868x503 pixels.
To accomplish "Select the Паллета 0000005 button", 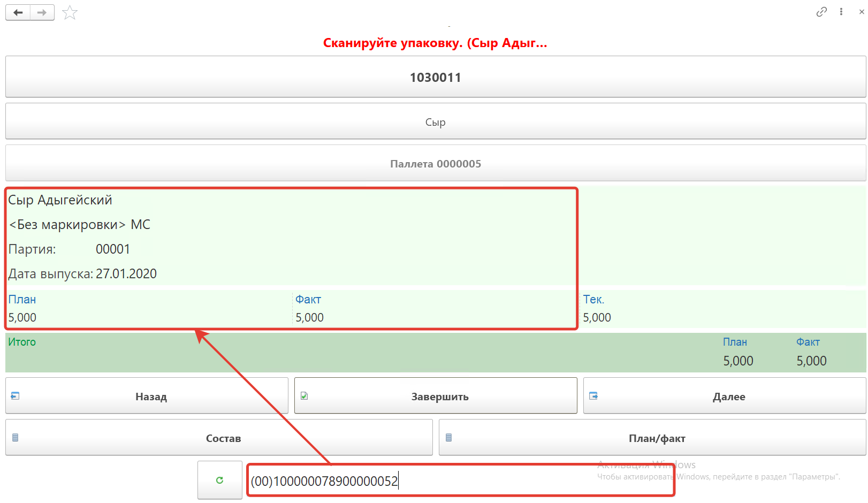I will [435, 164].
